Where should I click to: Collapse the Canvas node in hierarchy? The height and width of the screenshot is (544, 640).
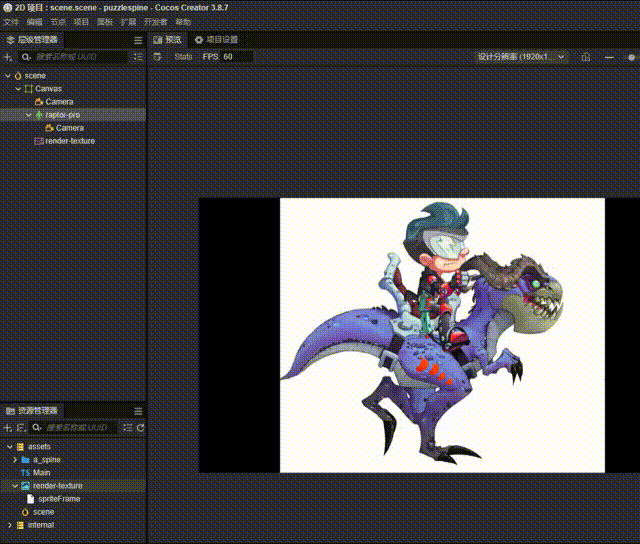pos(18,89)
